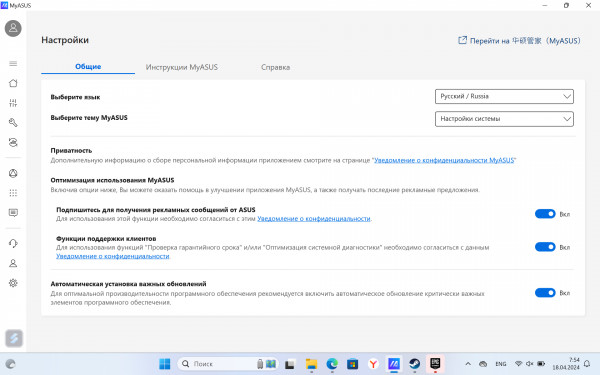Open File Explorer from the taskbar

(311, 364)
